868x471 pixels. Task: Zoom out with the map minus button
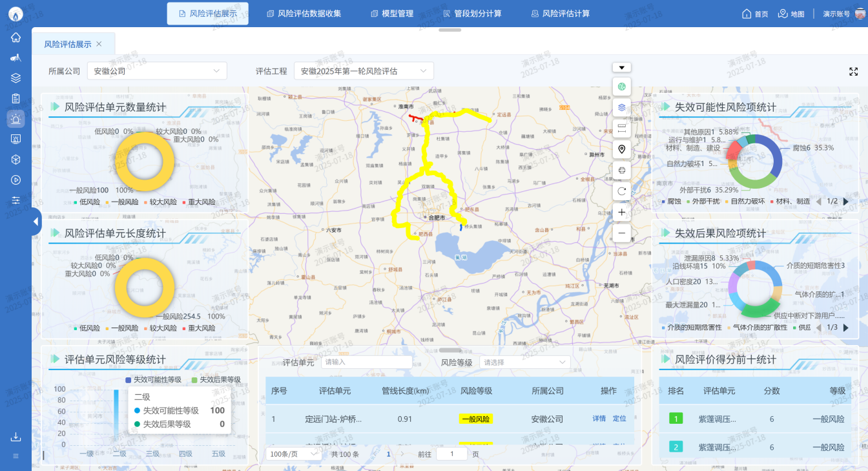(621, 233)
